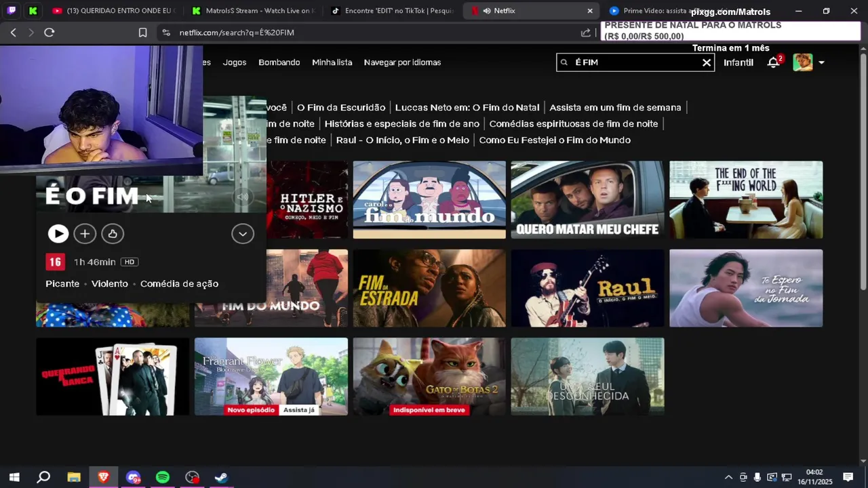Show hidden tray icons chevron
This screenshot has height=488, width=868.
point(728,477)
